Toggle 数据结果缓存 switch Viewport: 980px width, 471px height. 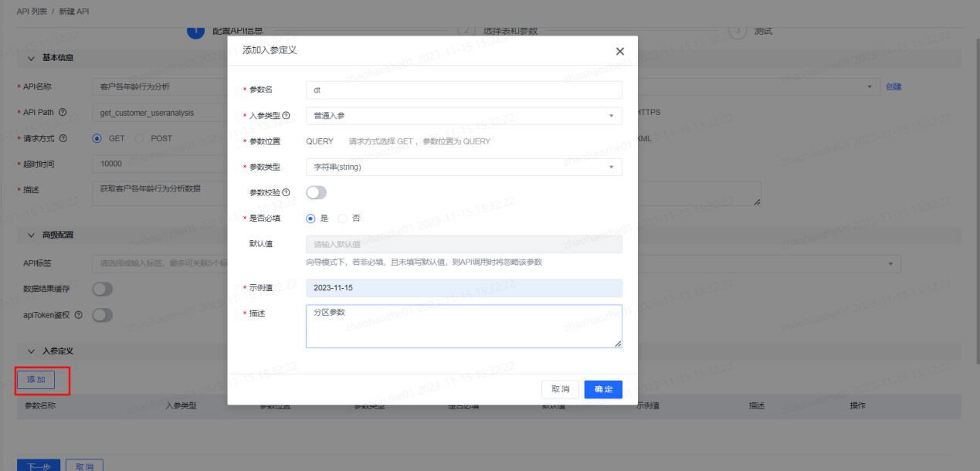tap(103, 289)
